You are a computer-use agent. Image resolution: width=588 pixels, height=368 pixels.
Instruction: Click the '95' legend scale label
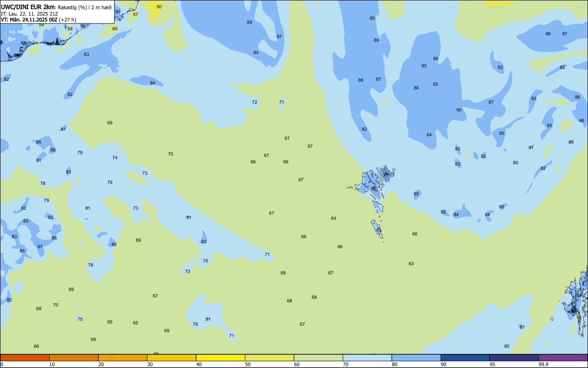tap(492, 364)
